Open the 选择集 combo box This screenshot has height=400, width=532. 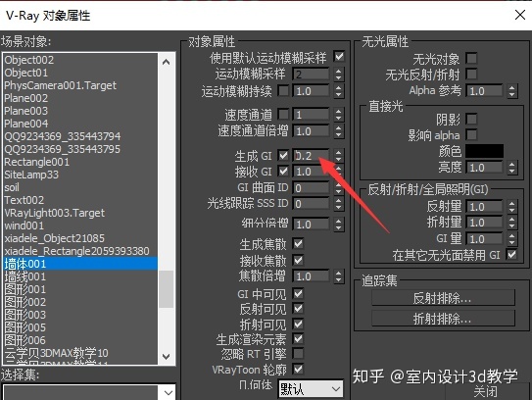pyautogui.click(x=89, y=392)
